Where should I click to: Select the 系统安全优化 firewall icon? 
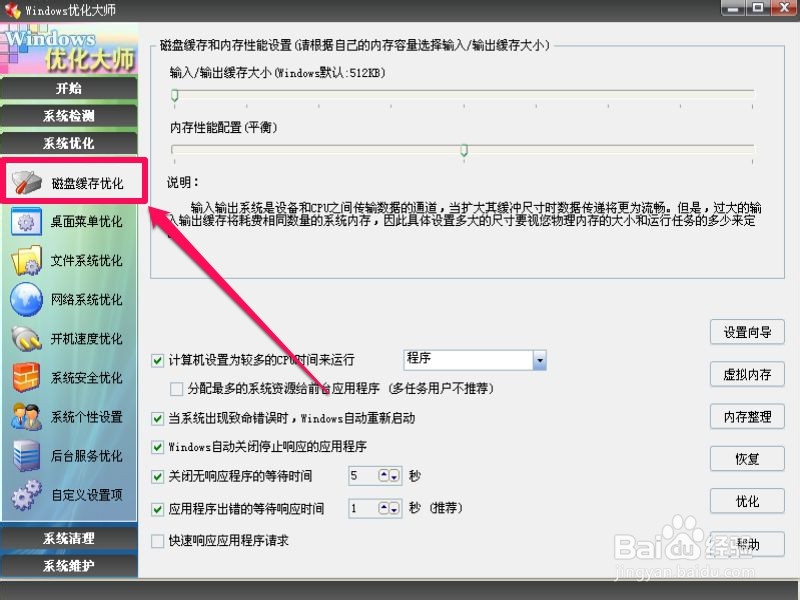pyautogui.click(x=26, y=378)
